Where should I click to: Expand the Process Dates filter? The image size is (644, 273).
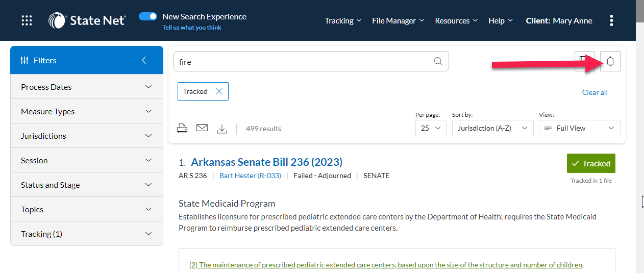[87, 87]
